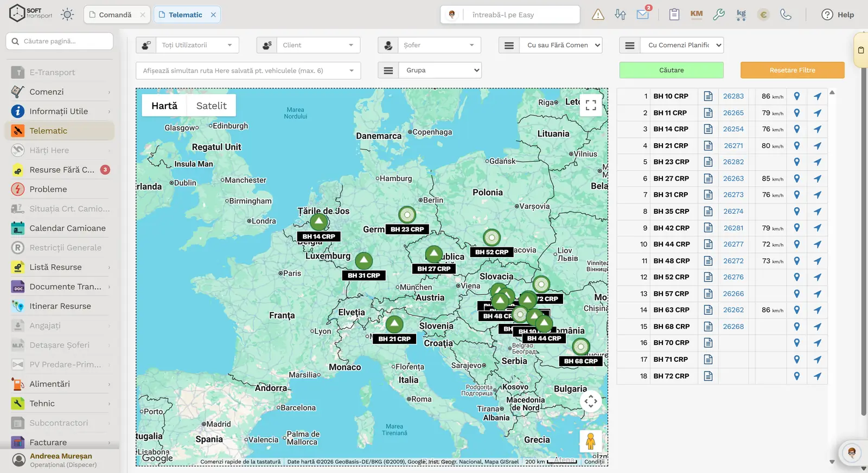Image resolution: width=868 pixels, height=473 pixels.
Task: Open Comenzi in the sidebar
Action: pyautogui.click(x=60, y=92)
